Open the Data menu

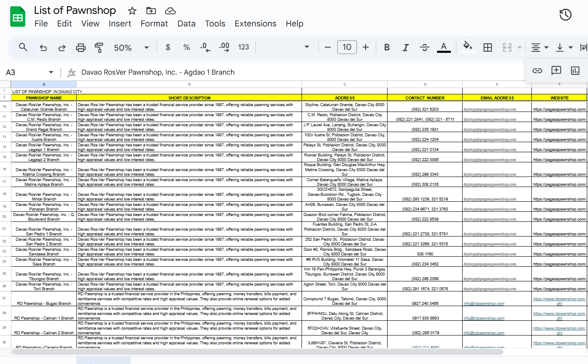coord(186,23)
